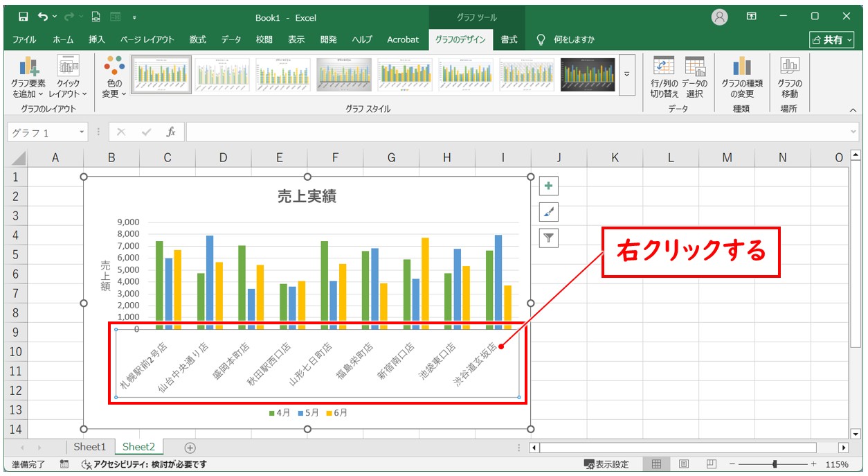Click the user account avatar icon
Image resolution: width=868 pixels, height=476 pixels.
pyautogui.click(x=721, y=16)
